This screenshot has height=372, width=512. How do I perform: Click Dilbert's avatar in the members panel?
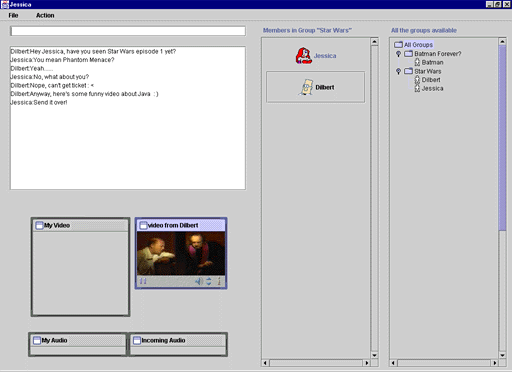tap(306, 87)
